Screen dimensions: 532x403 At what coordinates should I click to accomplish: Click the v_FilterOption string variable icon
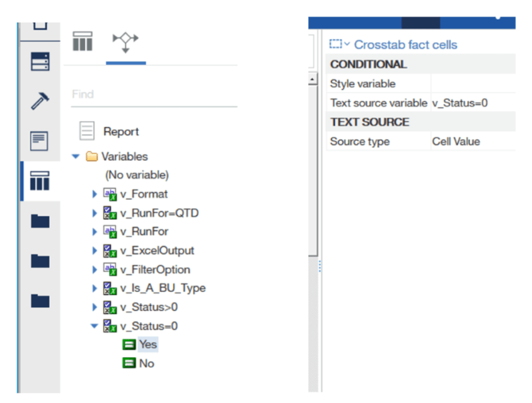point(110,270)
